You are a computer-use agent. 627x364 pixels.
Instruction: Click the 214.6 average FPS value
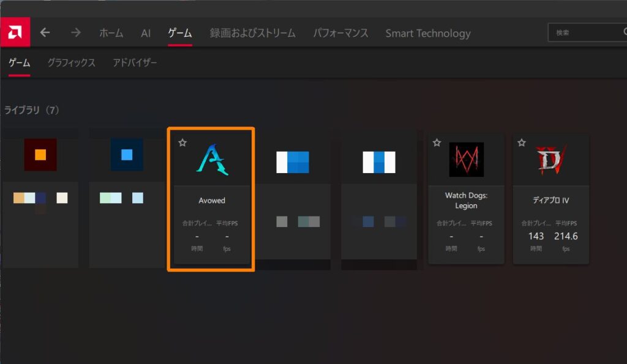click(566, 236)
